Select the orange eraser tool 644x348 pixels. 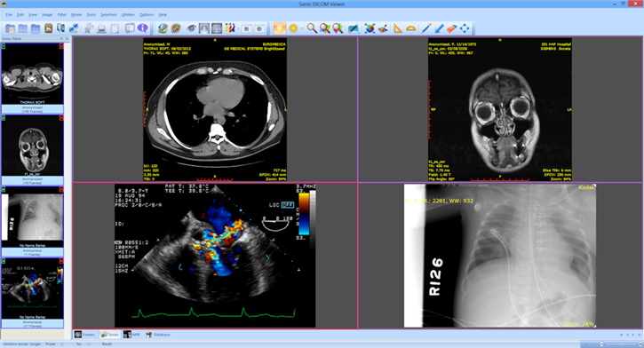click(451, 28)
